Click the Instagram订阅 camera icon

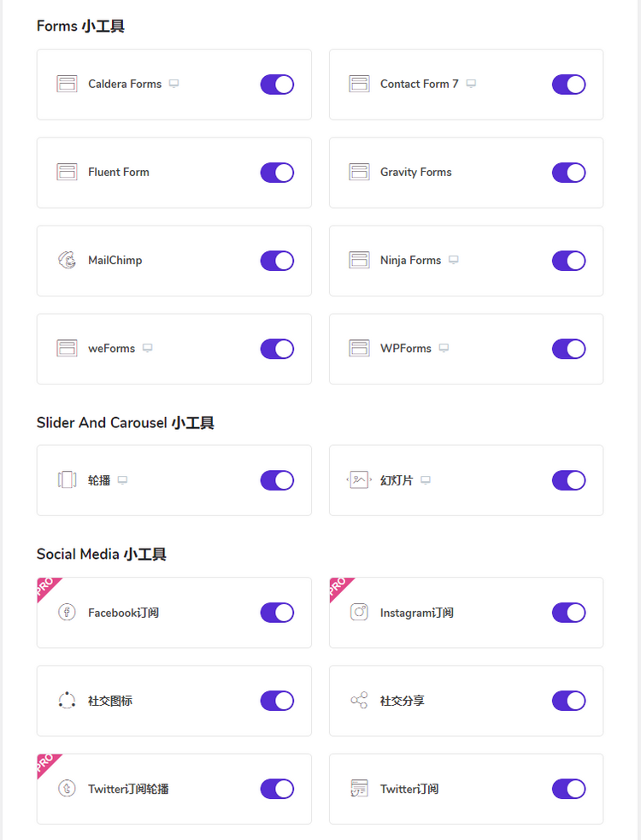tap(359, 612)
